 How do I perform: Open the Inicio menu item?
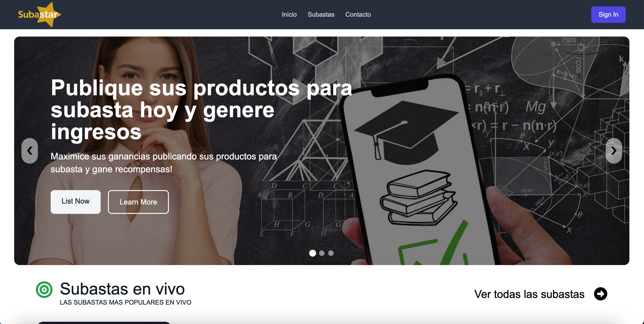[289, 15]
